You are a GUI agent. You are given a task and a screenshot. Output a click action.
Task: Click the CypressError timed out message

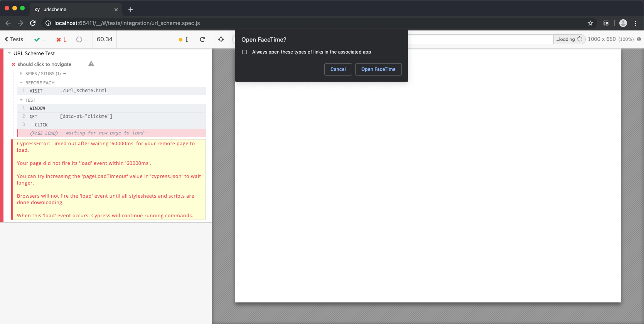106,147
